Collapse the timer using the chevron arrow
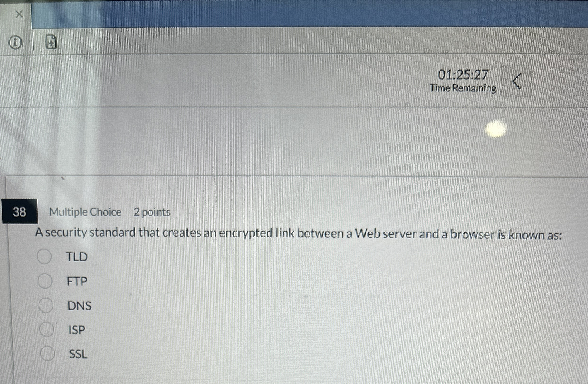This screenshot has width=588, height=384. pyautogui.click(x=516, y=81)
